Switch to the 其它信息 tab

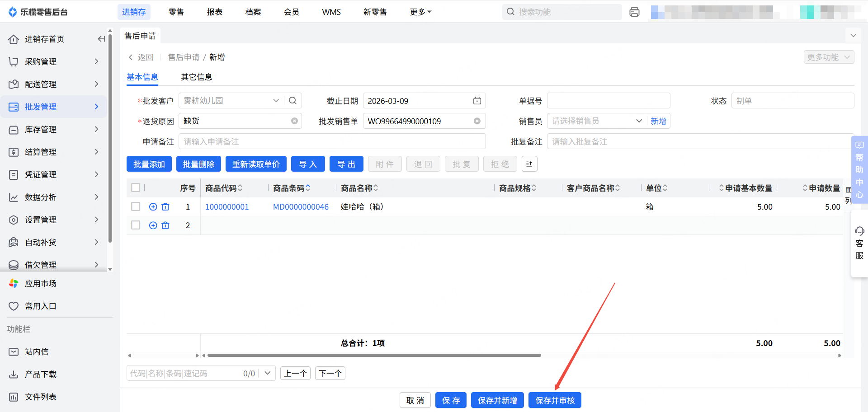coord(197,77)
